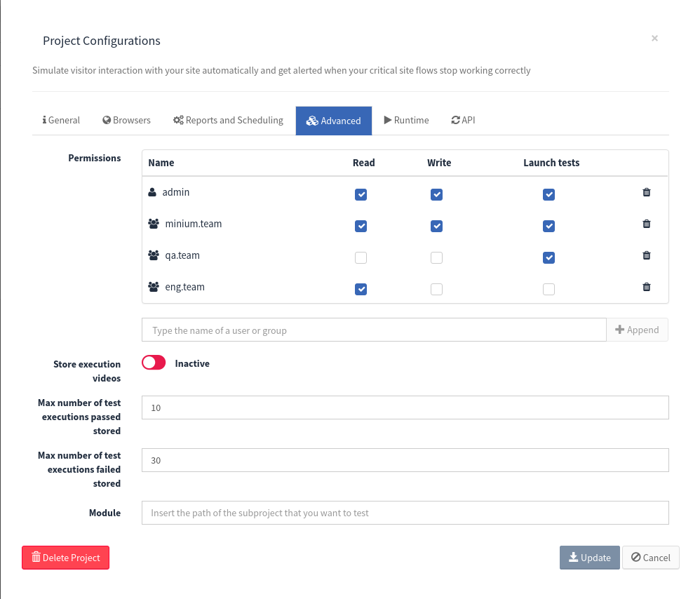Click the qa.team name in permissions
This screenshot has width=700, height=599.
tap(182, 256)
